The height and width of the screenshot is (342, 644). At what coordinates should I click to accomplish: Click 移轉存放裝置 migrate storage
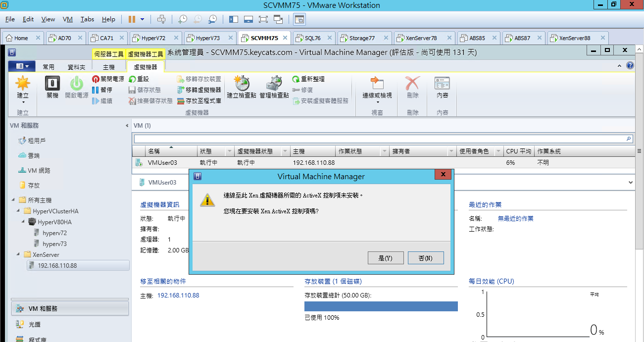[199, 79]
